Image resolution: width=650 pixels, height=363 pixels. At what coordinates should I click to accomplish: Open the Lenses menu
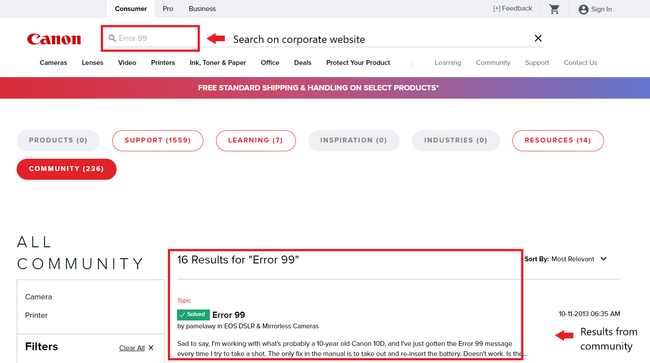pos(92,63)
